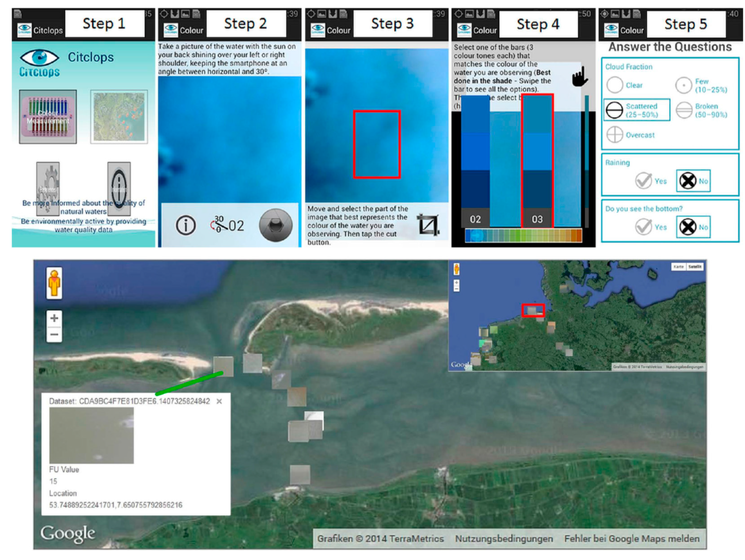Switch inset map to Satellit view
The image size is (745, 560).
[695, 267]
